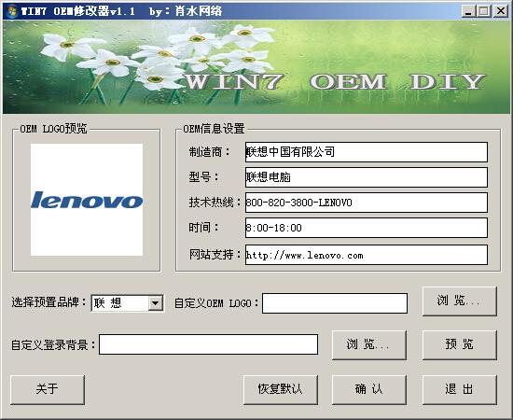Click the 自定义OEM LOGO path field
This screenshot has width=513, height=420.
335,303
